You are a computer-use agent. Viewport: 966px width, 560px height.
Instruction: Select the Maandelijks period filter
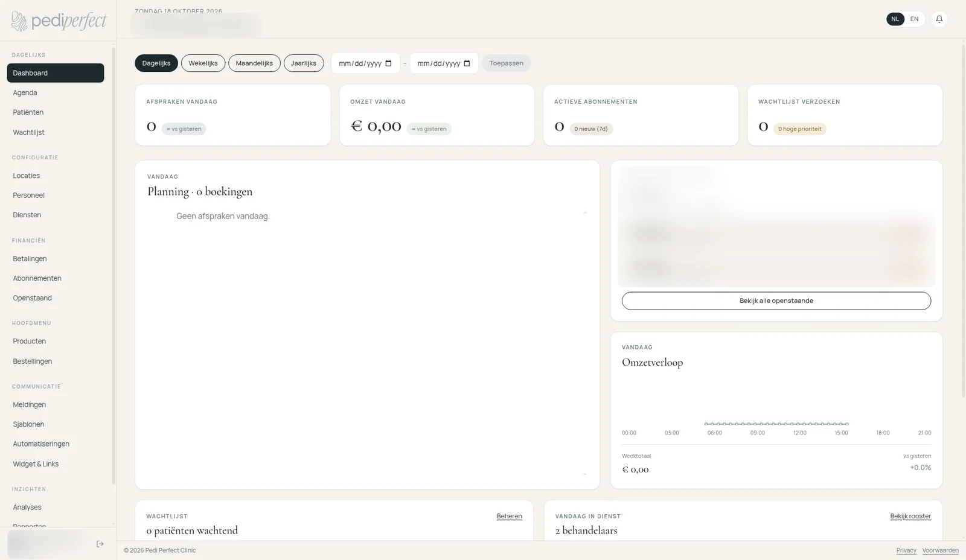254,63
